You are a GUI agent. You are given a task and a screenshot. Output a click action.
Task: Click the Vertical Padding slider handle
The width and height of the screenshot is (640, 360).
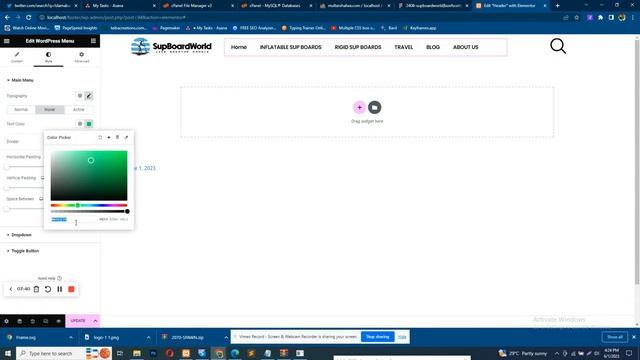[x=7, y=188]
